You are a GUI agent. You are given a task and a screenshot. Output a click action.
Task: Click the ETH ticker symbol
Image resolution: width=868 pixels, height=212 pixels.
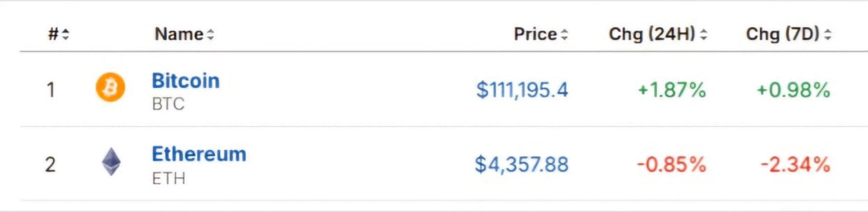(x=169, y=178)
